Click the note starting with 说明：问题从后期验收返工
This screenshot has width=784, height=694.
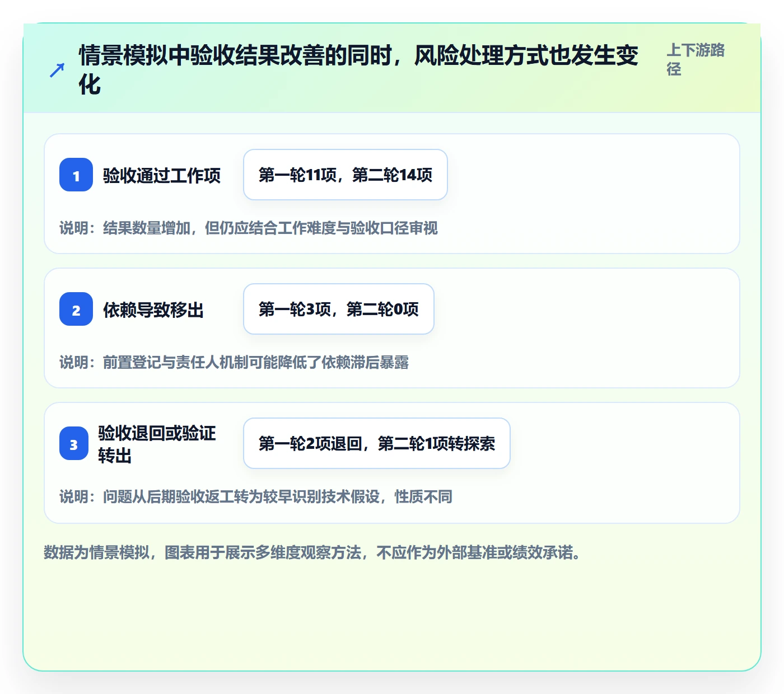(x=256, y=497)
